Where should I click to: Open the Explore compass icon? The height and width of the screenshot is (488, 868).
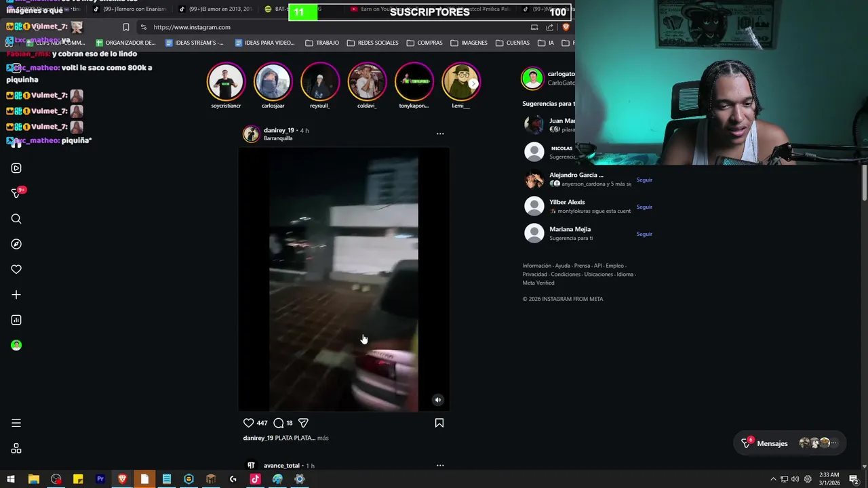coord(16,244)
